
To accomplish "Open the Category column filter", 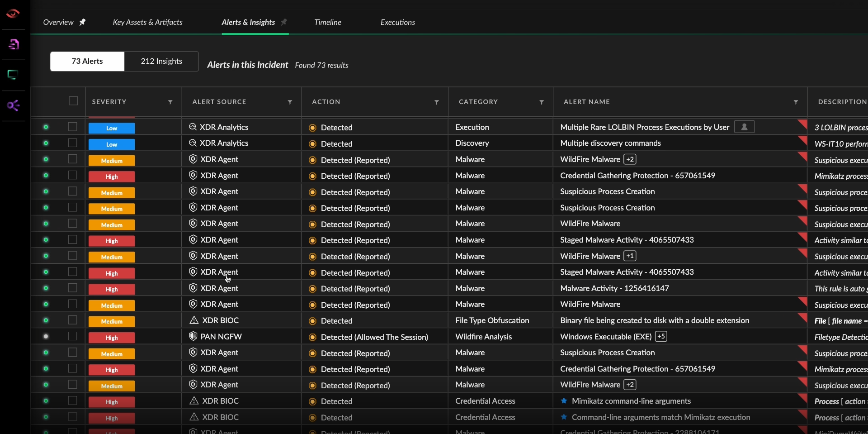I will [541, 102].
